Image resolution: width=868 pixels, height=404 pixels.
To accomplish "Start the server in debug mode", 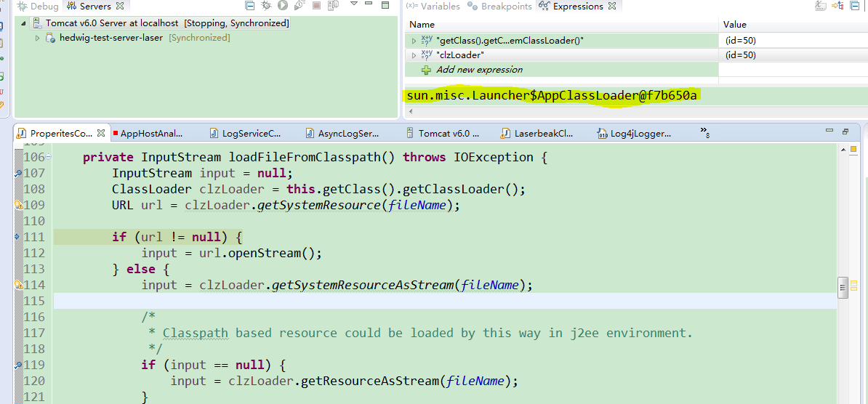I will (x=266, y=6).
